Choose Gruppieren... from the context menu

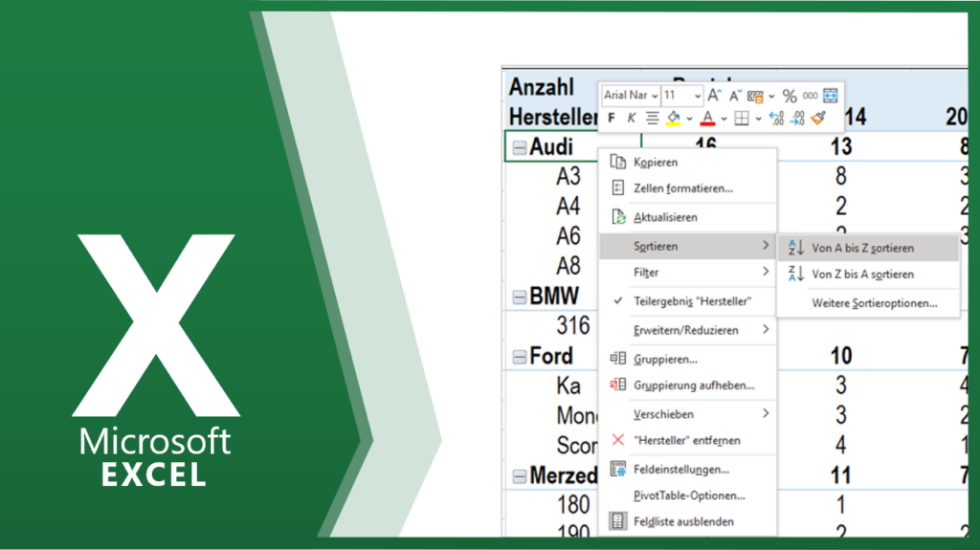click(687, 360)
